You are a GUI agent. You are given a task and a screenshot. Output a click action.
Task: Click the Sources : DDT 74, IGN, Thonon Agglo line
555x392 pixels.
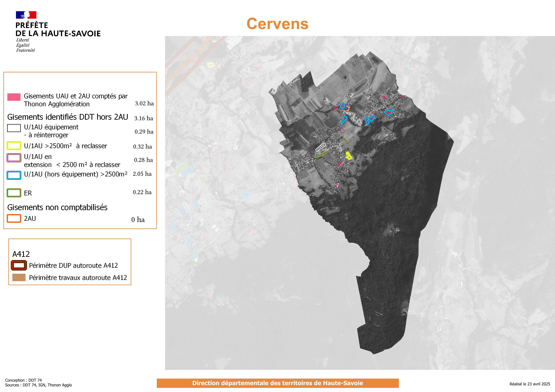click(x=38, y=385)
